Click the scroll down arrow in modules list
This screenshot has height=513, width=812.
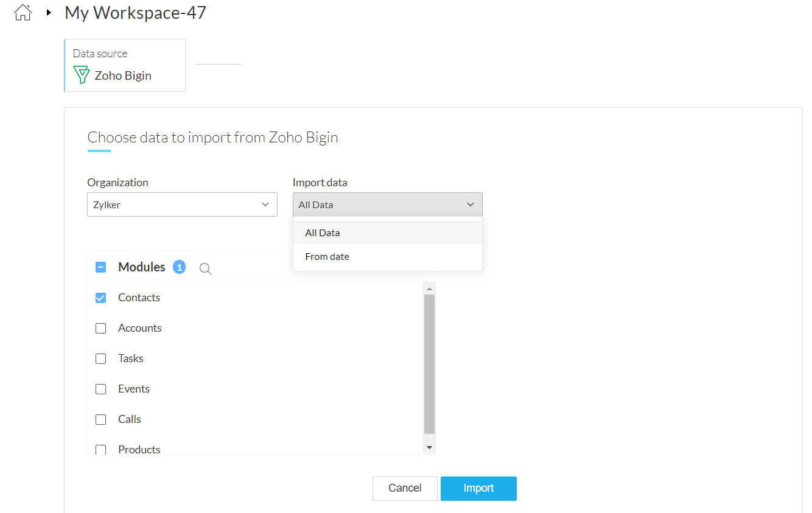[429, 447]
